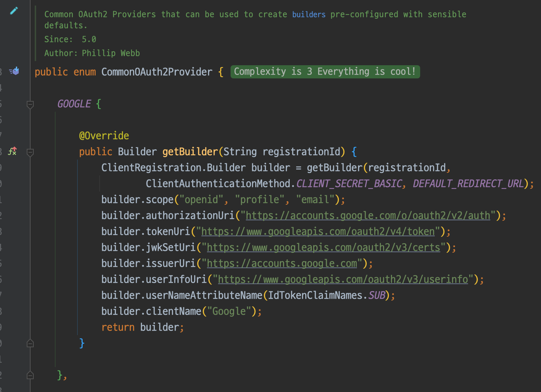This screenshot has width=541, height=392.
Task: Click the gutter icon beside enum CommonOAuth2Provider
Action: pos(14,71)
